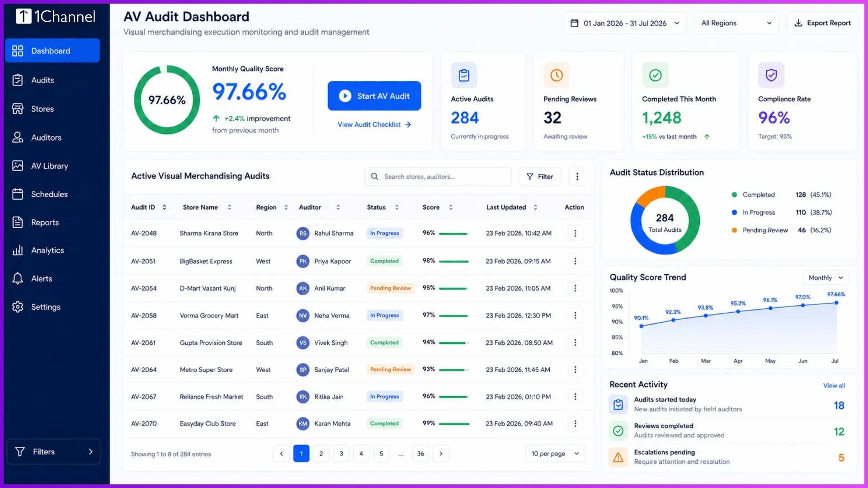Click the Audit Status Distribution donut chart

[665, 221]
